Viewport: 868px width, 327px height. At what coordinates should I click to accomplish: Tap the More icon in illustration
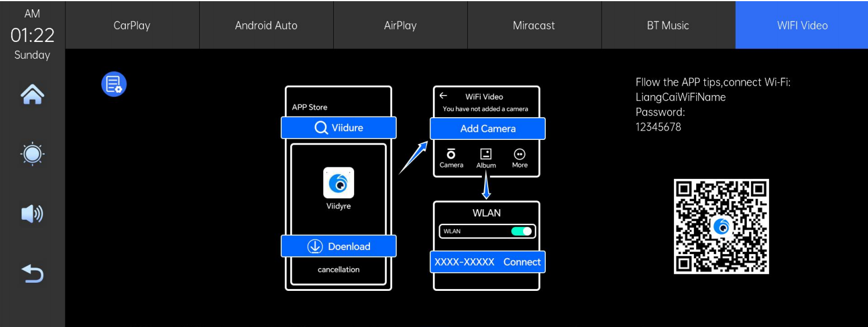point(520,154)
